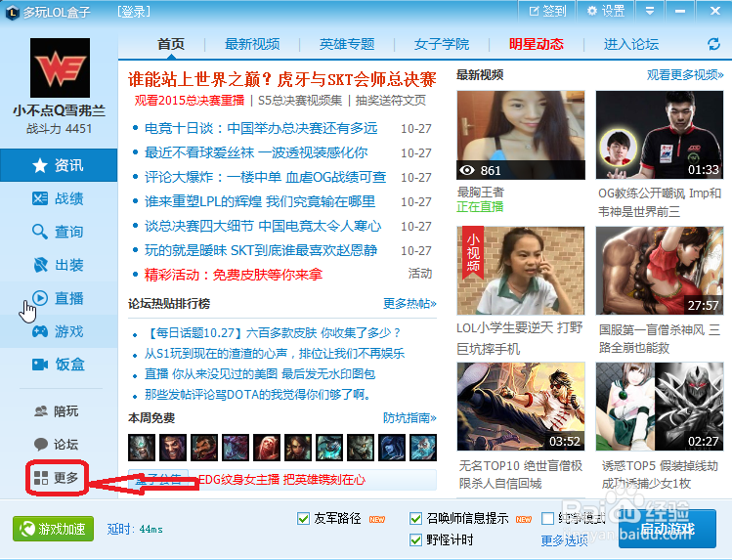Click the fifth free champion icon
Image resolution: width=732 pixels, height=560 pixels.
(x=267, y=448)
